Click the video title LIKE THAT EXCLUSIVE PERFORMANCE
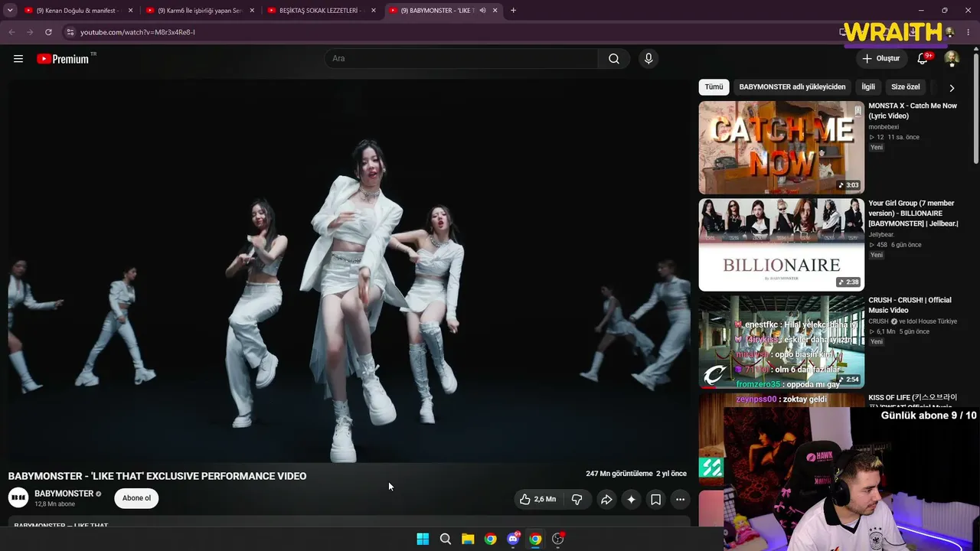Image resolution: width=980 pixels, height=551 pixels. point(157,476)
